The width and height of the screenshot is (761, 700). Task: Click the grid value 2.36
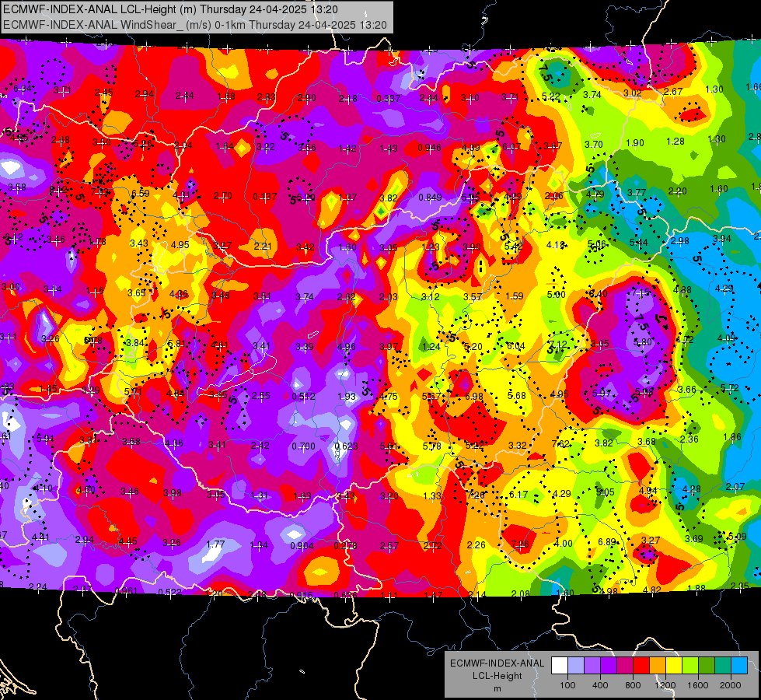click(689, 439)
